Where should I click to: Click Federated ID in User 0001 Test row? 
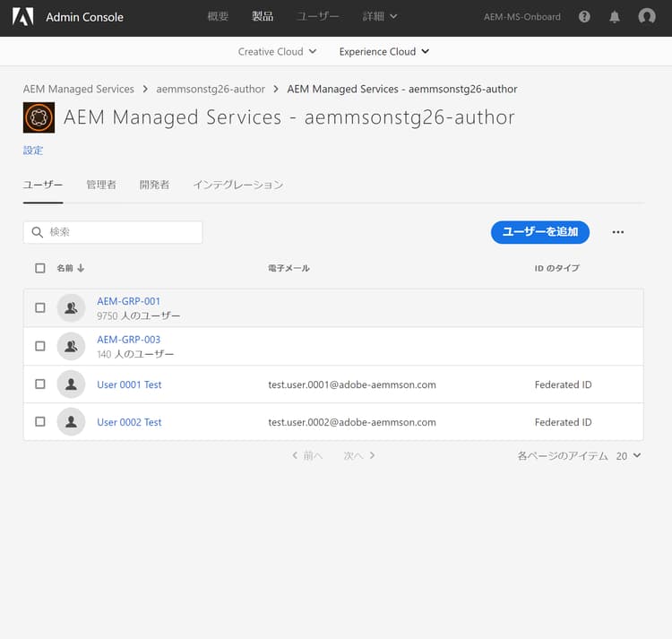[564, 384]
